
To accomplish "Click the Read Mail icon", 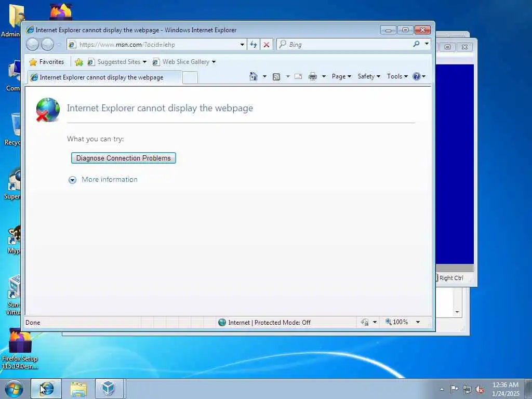I will click(298, 76).
